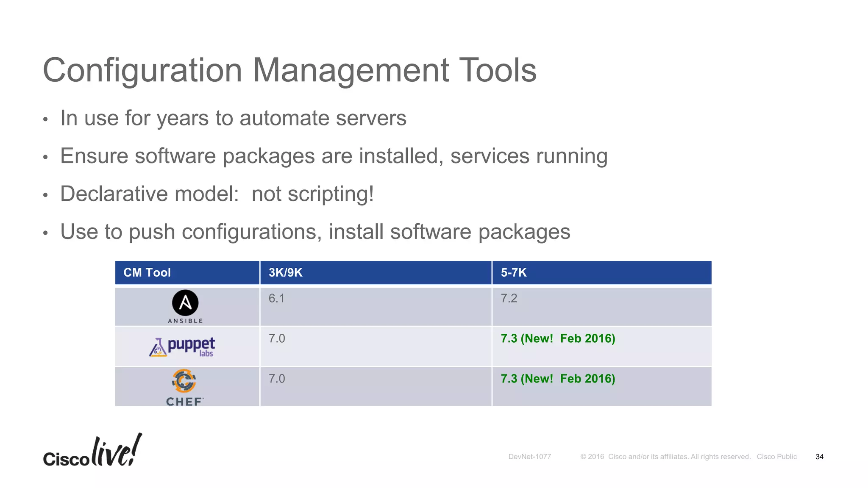Click the Configuration Management Tools title
868x488 pixels.
pos(289,70)
